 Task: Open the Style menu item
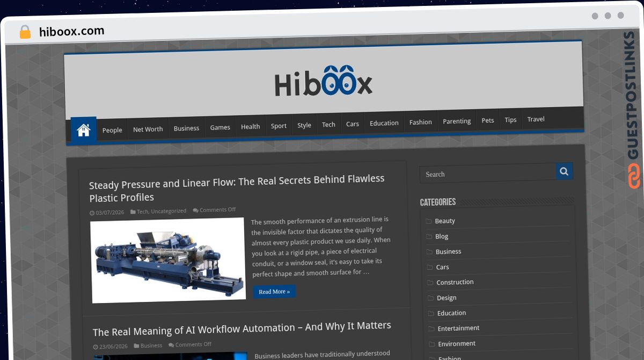(304, 125)
